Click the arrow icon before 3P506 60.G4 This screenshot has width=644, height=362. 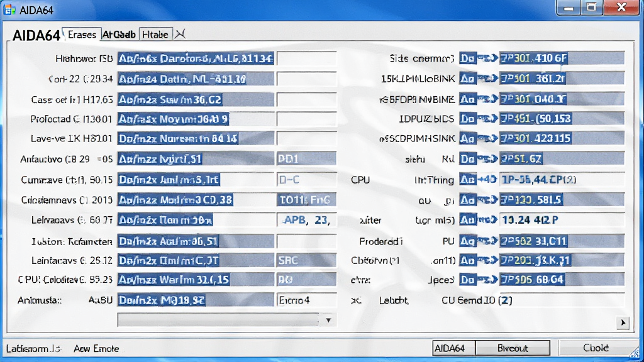pos(487,280)
